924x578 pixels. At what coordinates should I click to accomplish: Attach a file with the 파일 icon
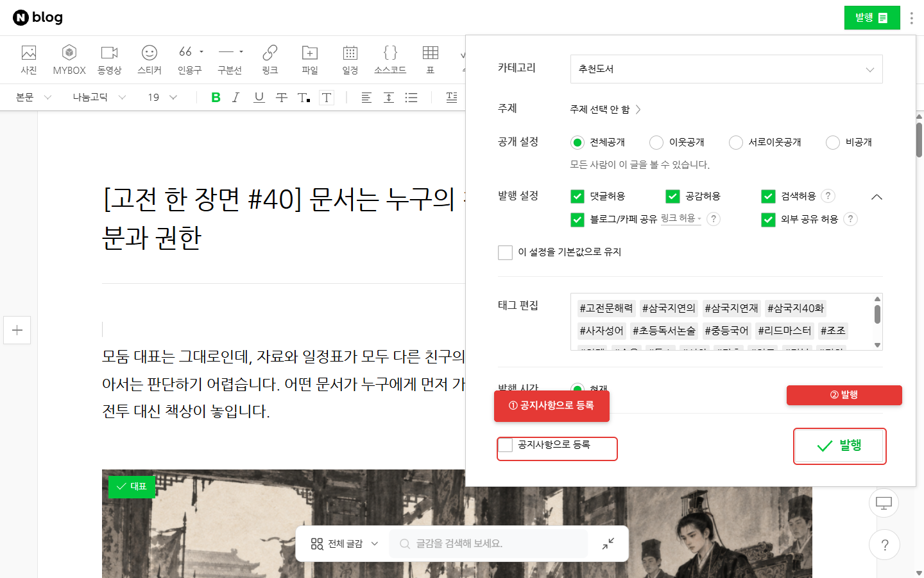tap(310, 60)
